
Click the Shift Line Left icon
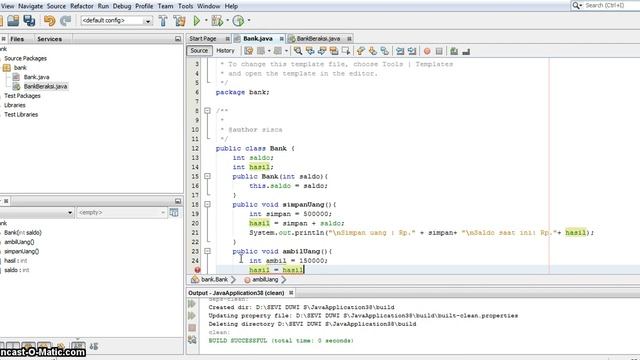[x=400, y=51]
